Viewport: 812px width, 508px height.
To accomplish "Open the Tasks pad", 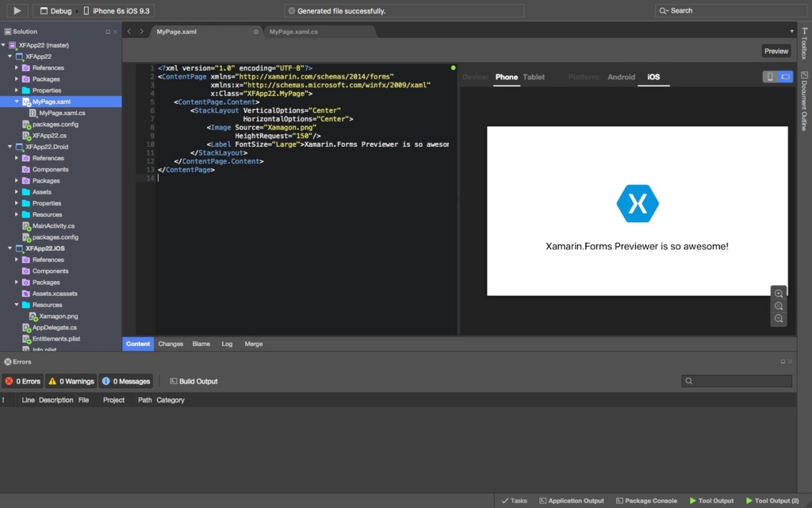I will point(514,501).
